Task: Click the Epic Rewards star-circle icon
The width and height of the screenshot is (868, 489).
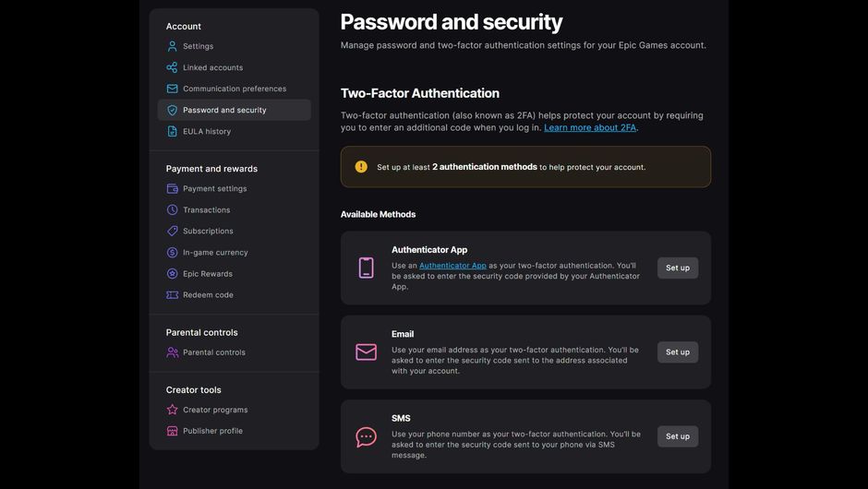Action: 172,273
